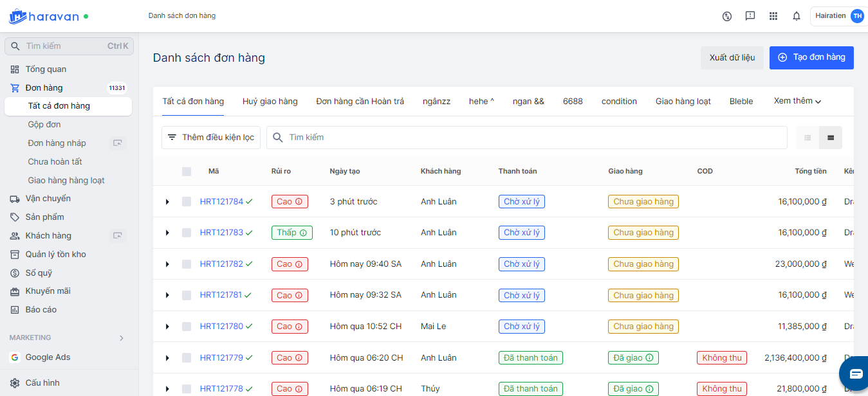Click the Tạo đơn hàng button

811,57
